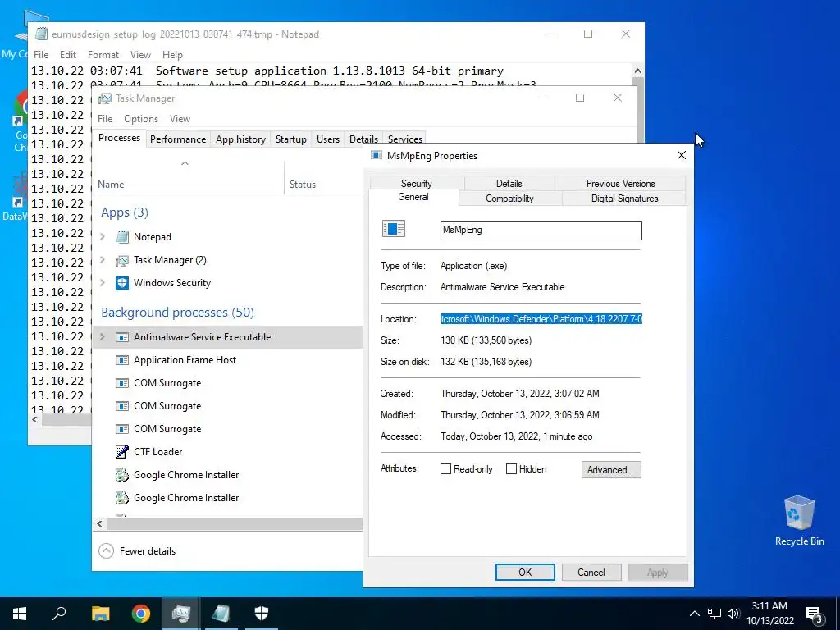Open the Compatibility tab in Properties
This screenshot has height=630, width=840.
coord(509,199)
